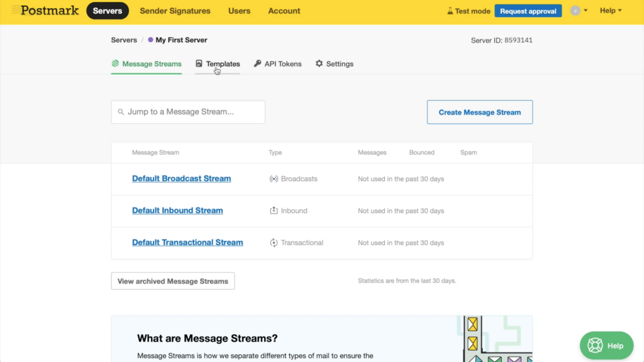644x362 pixels.
Task: Switch to the API Tokens tab
Action: coord(277,64)
